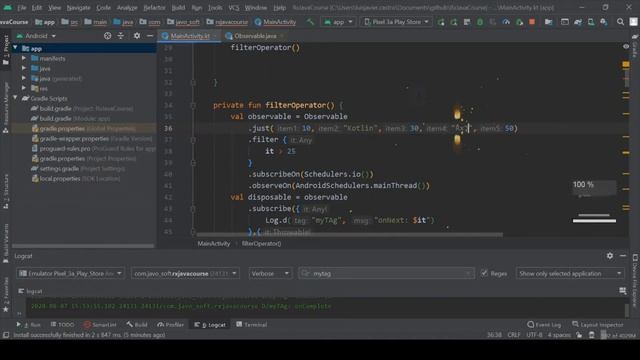This screenshot has height=360, width=640.
Task: Click Select Opened File target icon in Project panel
Action: pyautogui.click(x=107, y=36)
